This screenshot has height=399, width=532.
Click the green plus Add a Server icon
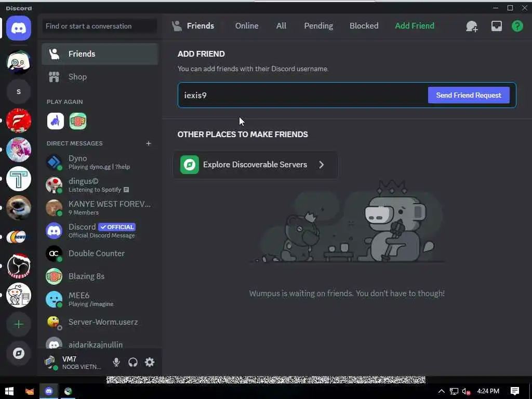pyautogui.click(x=19, y=324)
